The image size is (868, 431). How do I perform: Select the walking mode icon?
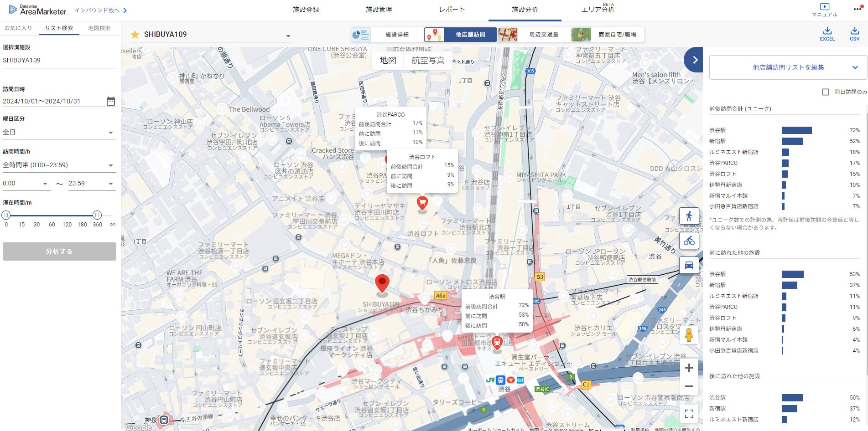coord(689,216)
